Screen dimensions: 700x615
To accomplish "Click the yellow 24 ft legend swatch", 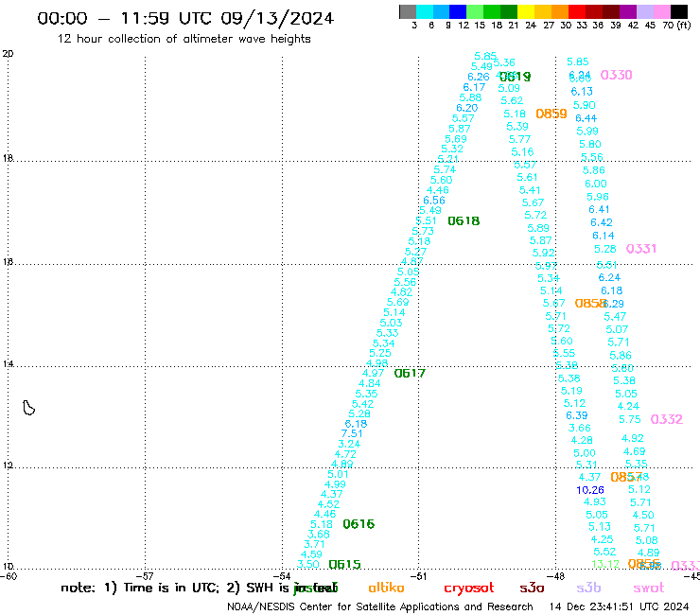I will tap(526, 11).
